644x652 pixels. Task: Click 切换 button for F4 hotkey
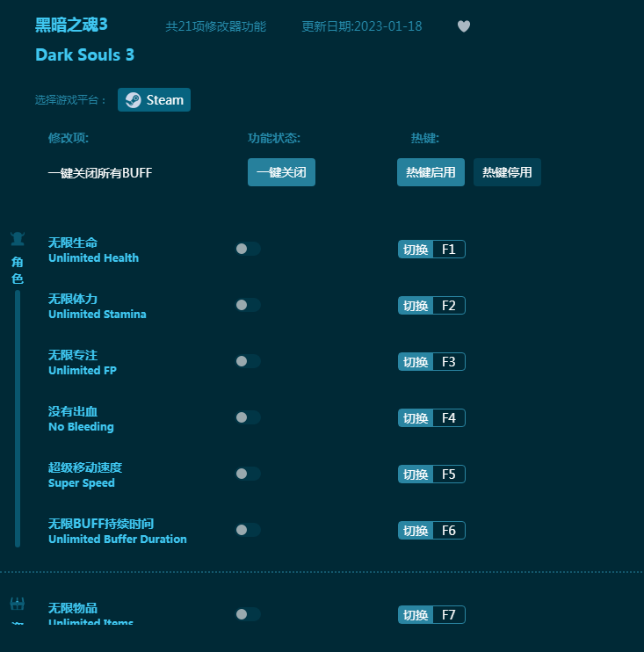tap(416, 418)
